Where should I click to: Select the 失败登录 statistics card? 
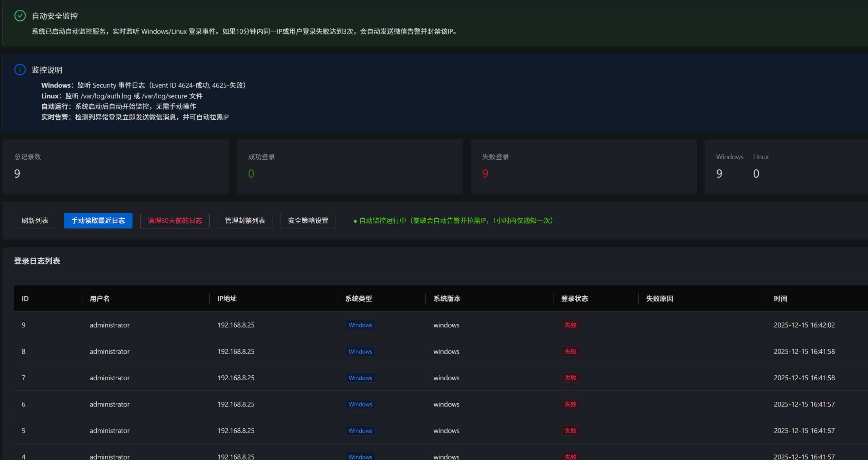click(x=584, y=166)
